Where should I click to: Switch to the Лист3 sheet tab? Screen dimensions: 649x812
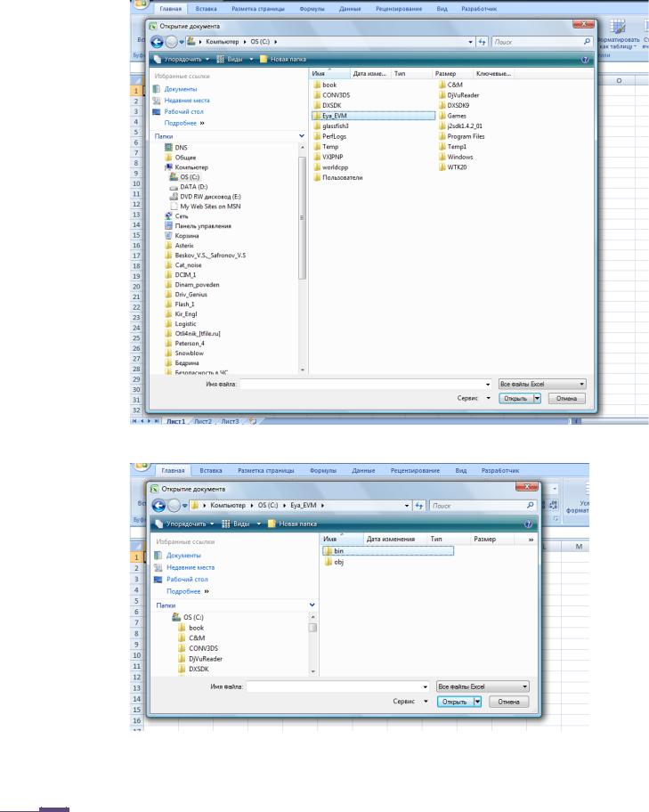231,420
